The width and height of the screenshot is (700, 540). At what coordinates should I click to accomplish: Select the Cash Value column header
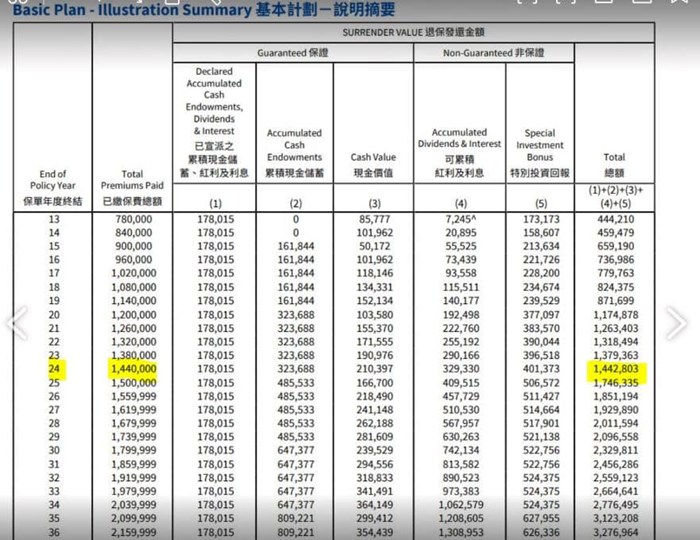coord(373,164)
